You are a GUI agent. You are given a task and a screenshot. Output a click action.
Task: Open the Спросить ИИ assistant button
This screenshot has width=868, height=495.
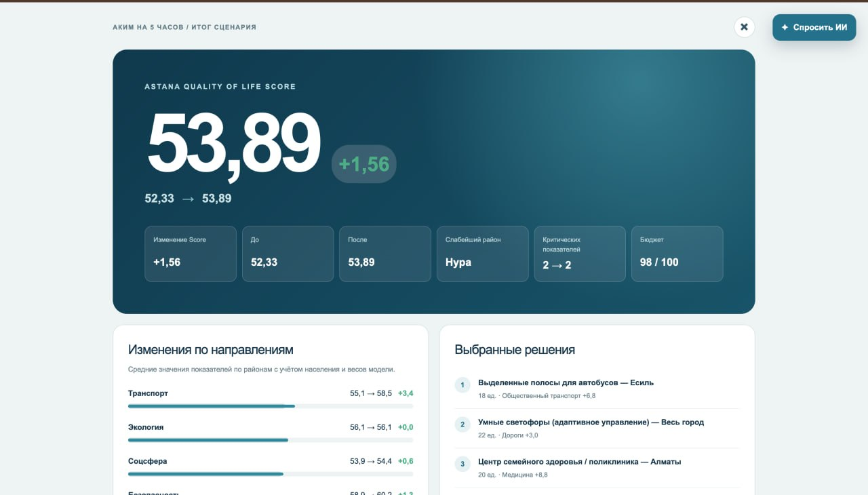tap(814, 28)
